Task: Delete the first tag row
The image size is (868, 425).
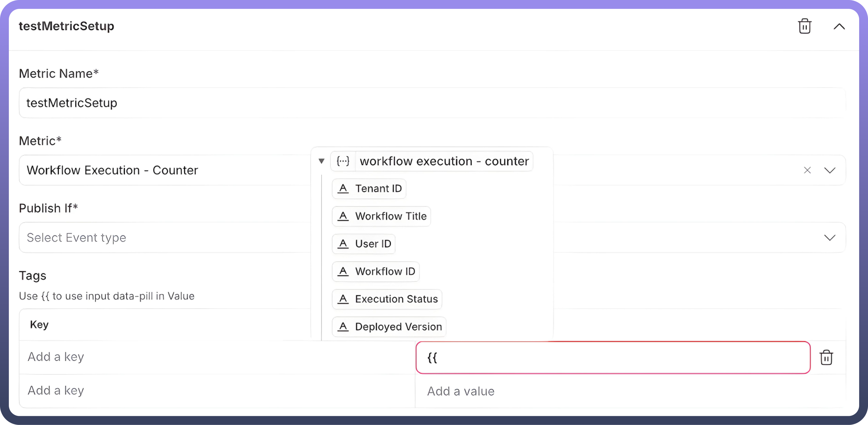Action: (x=826, y=358)
